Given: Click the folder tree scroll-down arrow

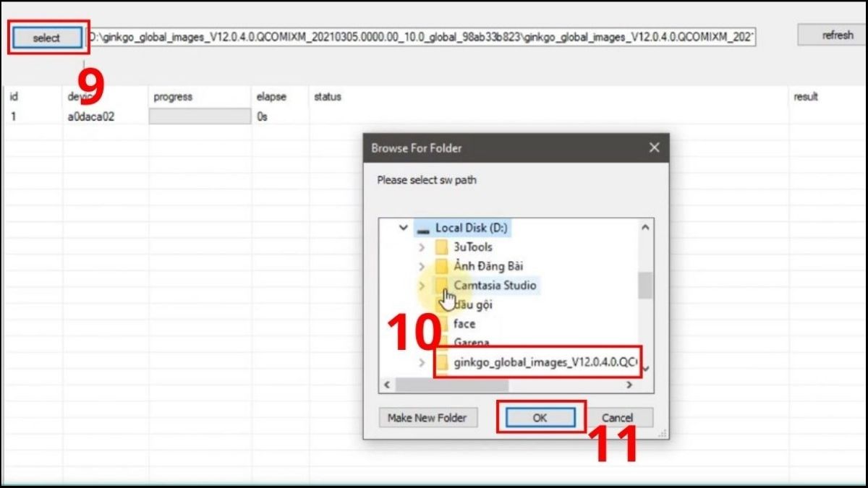Looking at the screenshot, I should (645, 369).
